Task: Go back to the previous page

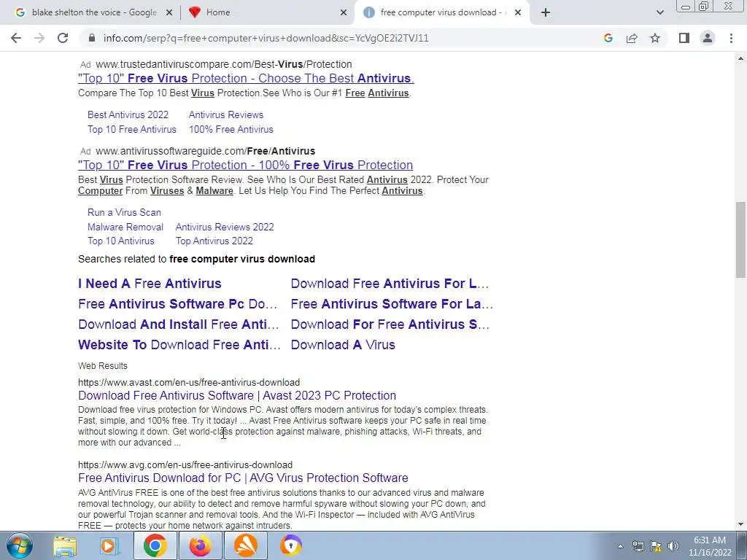Action: (16, 38)
